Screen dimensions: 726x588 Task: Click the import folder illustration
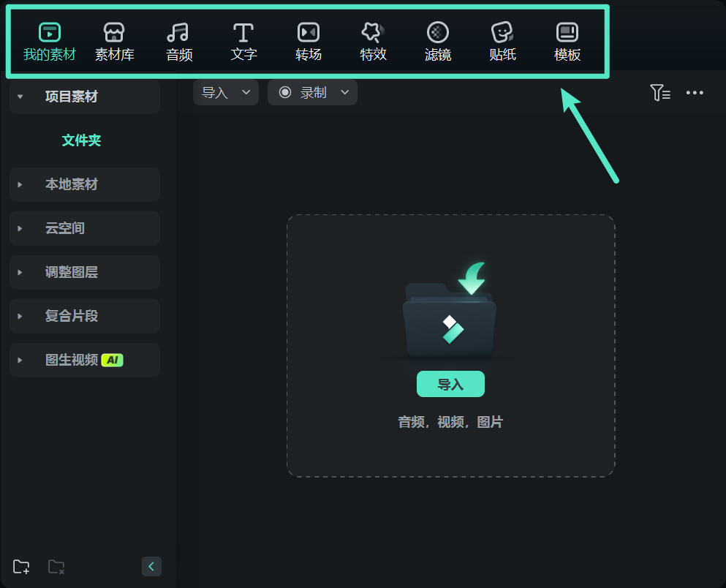tap(449, 311)
